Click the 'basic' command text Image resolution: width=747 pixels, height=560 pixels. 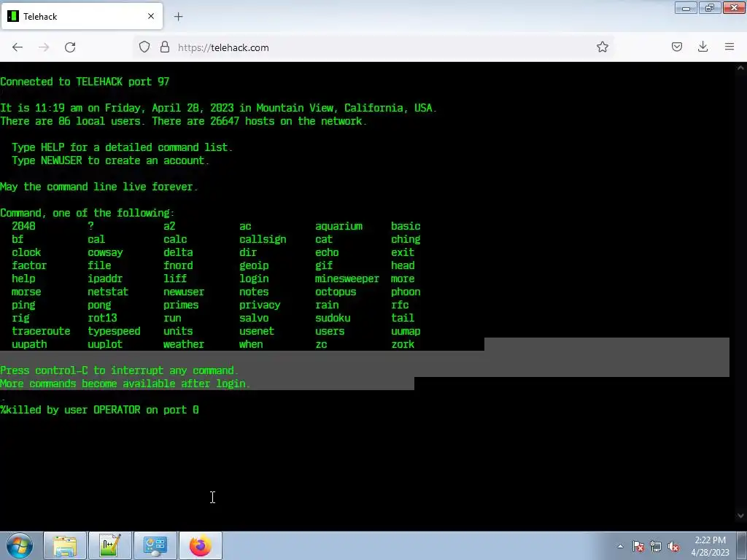[406, 226]
